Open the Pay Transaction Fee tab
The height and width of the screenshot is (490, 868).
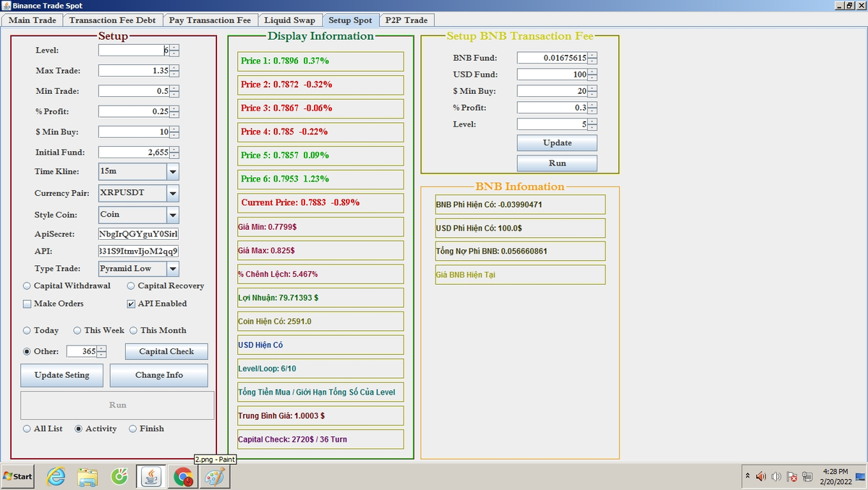tap(210, 20)
